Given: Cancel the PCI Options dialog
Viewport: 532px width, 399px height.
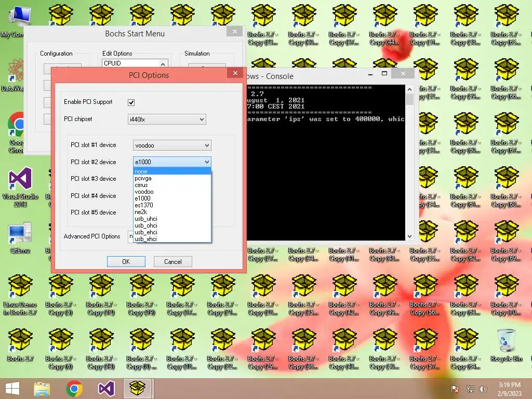Looking at the screenshot, I should pyautogui.click(x=172, y=262).
